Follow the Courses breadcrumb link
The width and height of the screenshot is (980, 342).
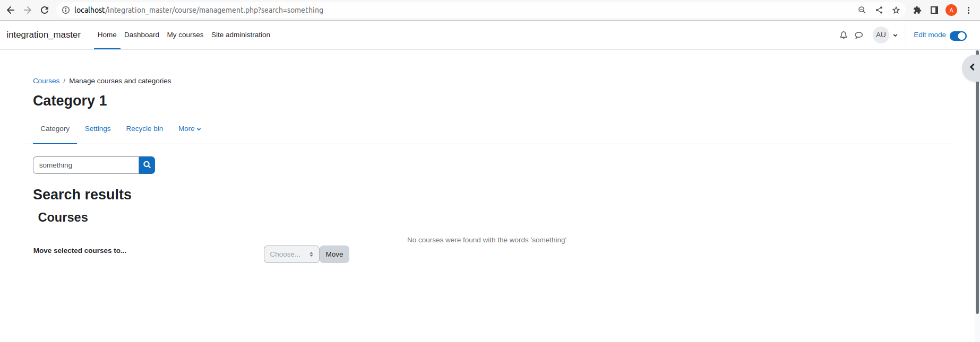point(46,81)
